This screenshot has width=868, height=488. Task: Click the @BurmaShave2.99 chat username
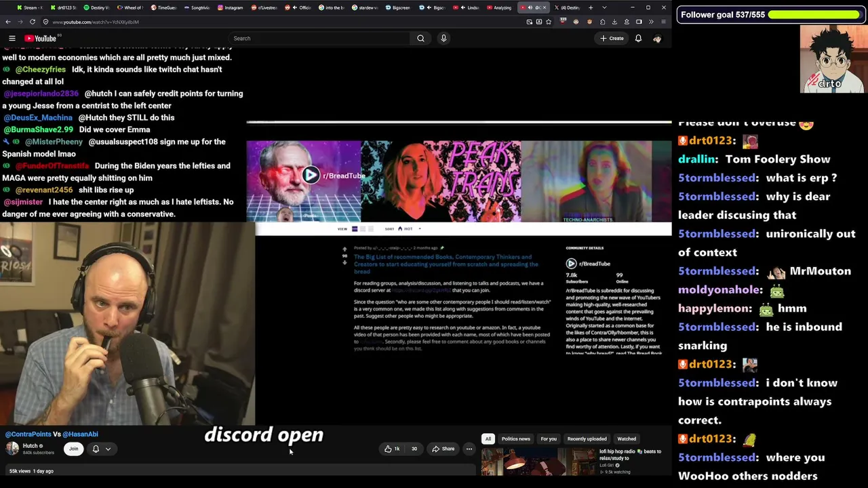tap(38, 129)
